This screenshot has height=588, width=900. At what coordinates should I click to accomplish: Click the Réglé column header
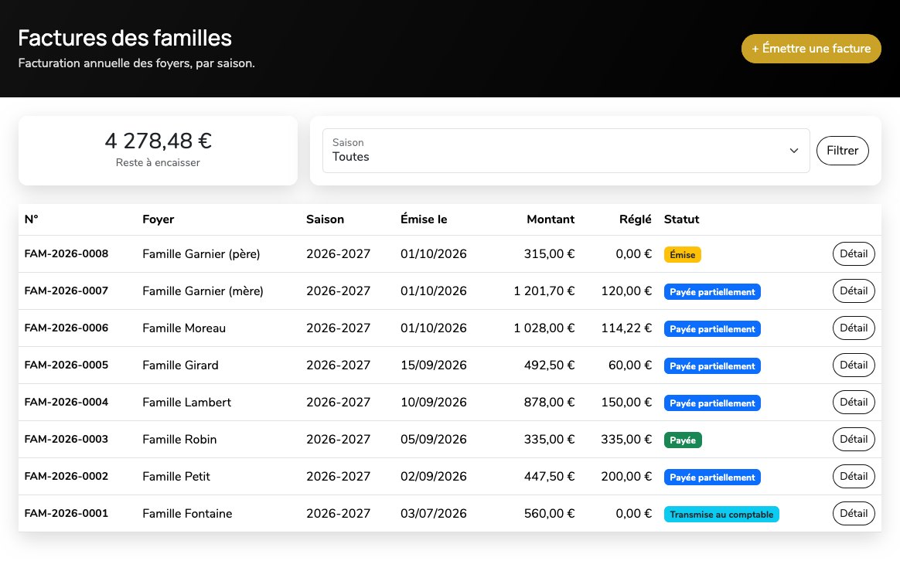636,219
